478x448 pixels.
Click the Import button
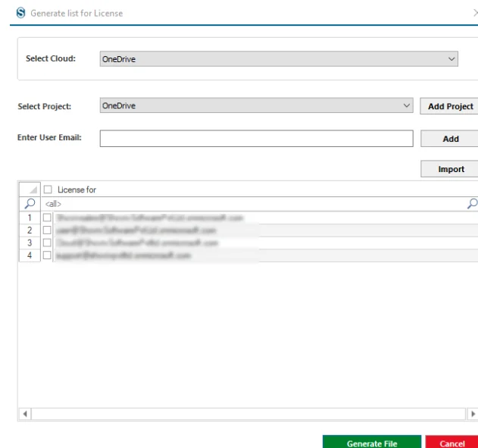[450, 169]
